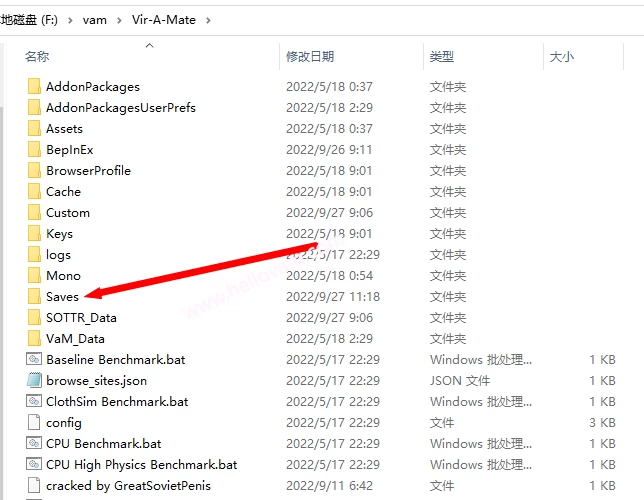Sort by the name column header
The width and height of the screenshot is (644, 500).
click(x=37, y=57)
